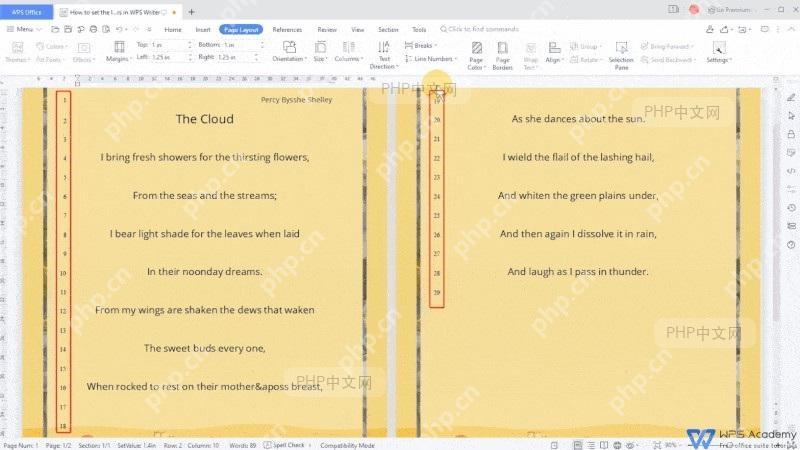The height and width of the screenshot is (450, 800).
Task: Click the cursor select icon in right sidebar
Action: click(x=791, y=116)
